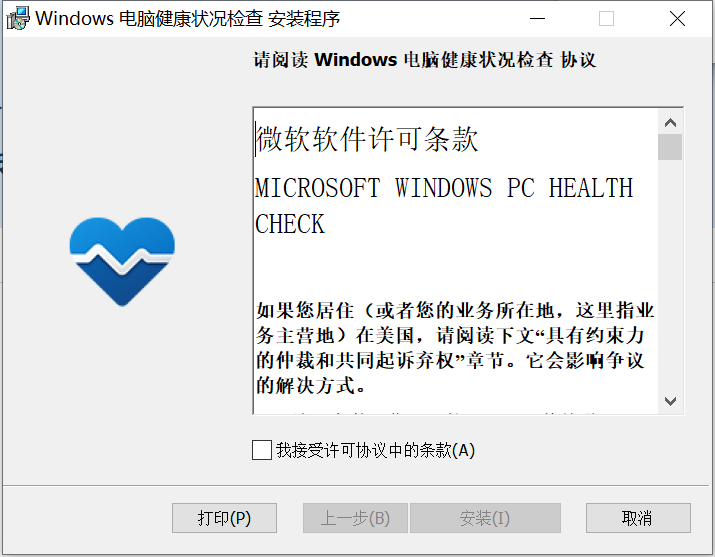Click the greyed-out 安装(I) button
This screenshot has height=557, width=715.
(485, 518)
